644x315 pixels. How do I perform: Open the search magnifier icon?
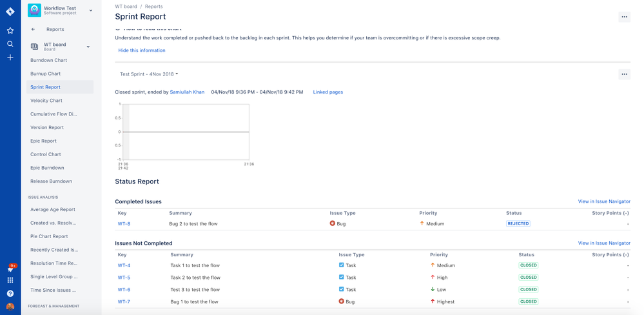pos(10,44)
